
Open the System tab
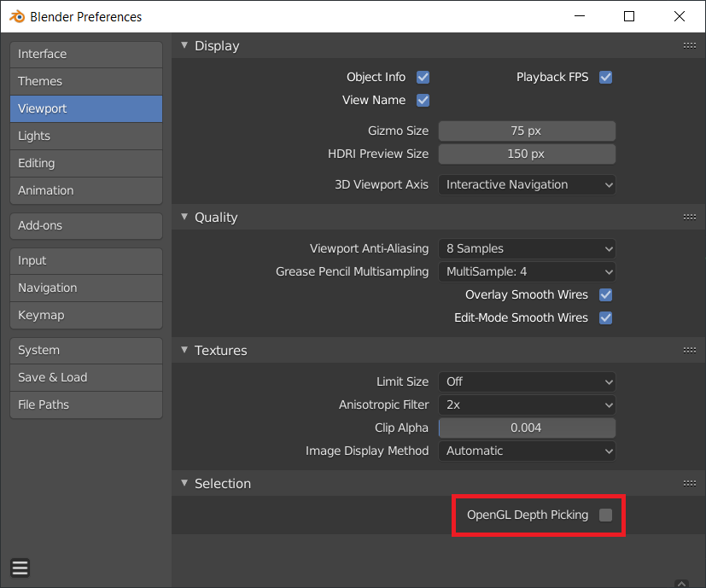coord(86,350)
